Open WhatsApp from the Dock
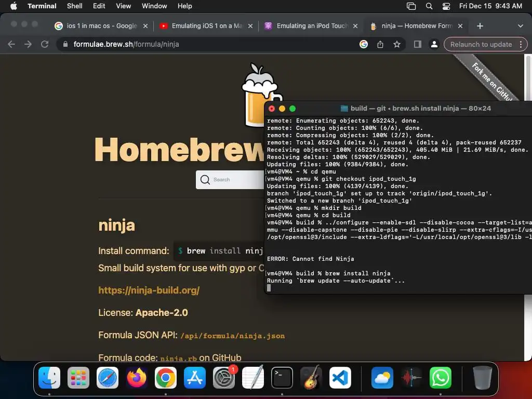This screenshot has width=532, height=399. [x=441, y=378]
